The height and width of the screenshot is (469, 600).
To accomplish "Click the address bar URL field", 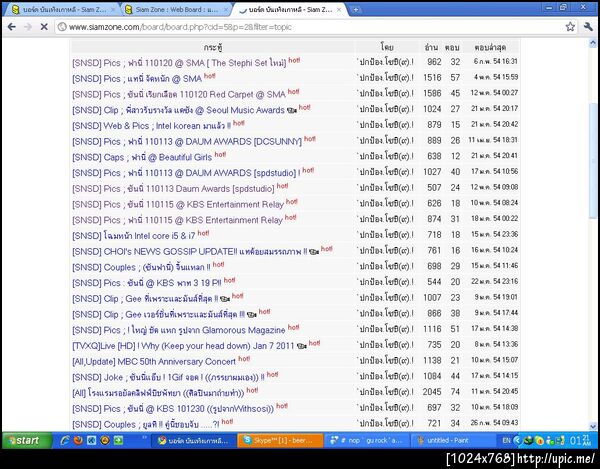I will (310, 27).
